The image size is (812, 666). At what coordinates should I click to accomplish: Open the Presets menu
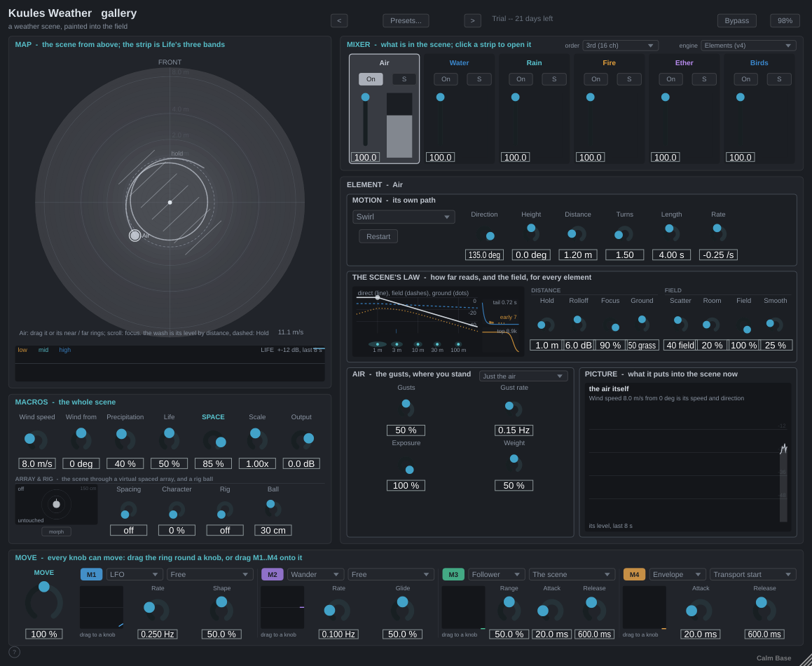406,21
